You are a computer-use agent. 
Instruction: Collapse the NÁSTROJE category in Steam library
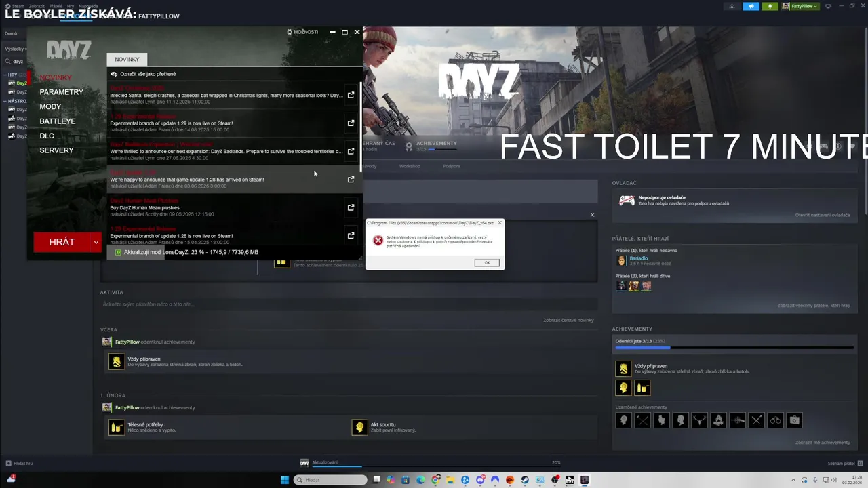point(5,101)
